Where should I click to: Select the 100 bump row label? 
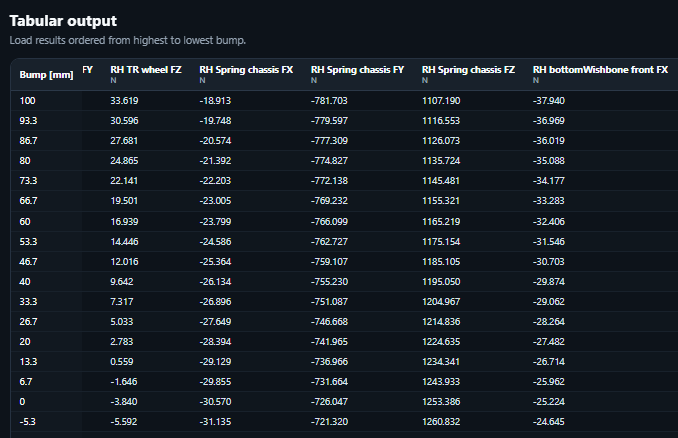(27, 101)
